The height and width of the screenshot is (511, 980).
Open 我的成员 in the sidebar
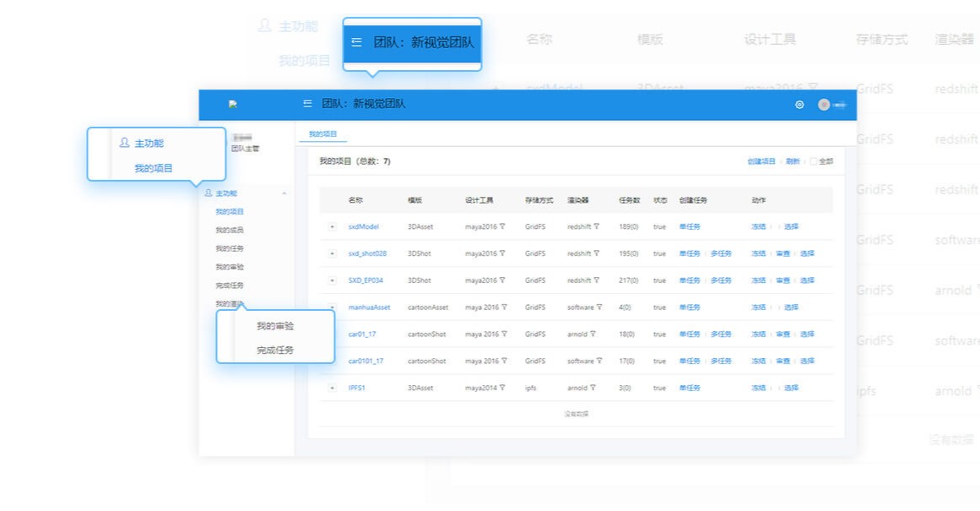[x=230, y=230]
